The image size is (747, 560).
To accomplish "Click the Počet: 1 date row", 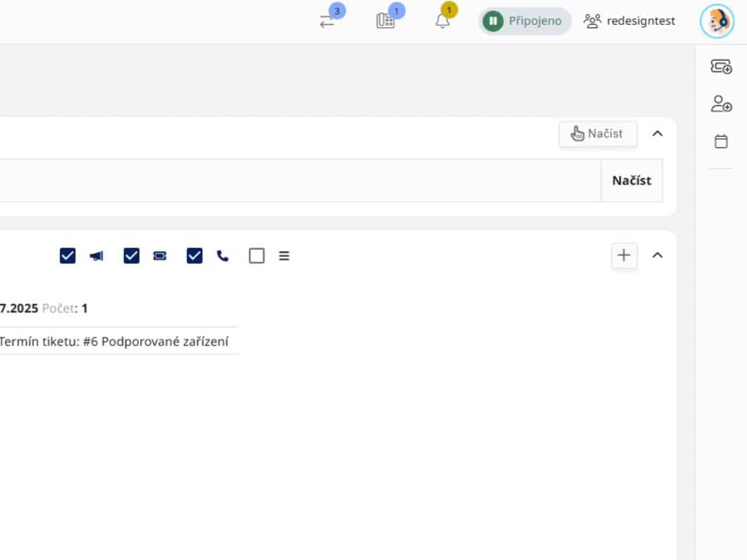I will [44, 309].
